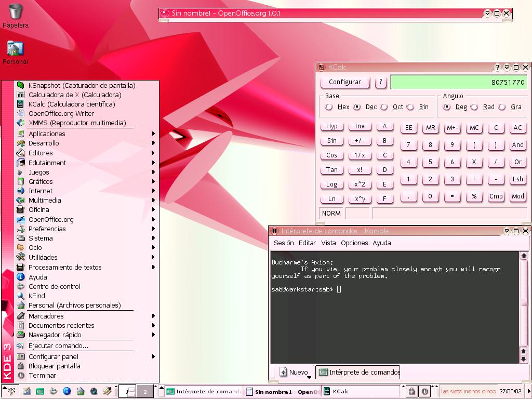532x399 pixels.
Task: Open Centro de control from K menu
Action: coord(54,286)
